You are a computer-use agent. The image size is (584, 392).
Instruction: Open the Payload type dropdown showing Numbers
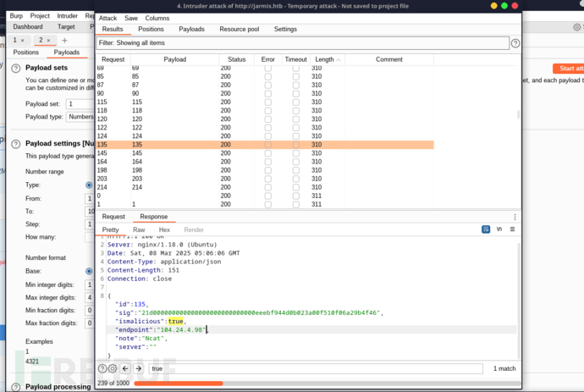tap(80, 117)
